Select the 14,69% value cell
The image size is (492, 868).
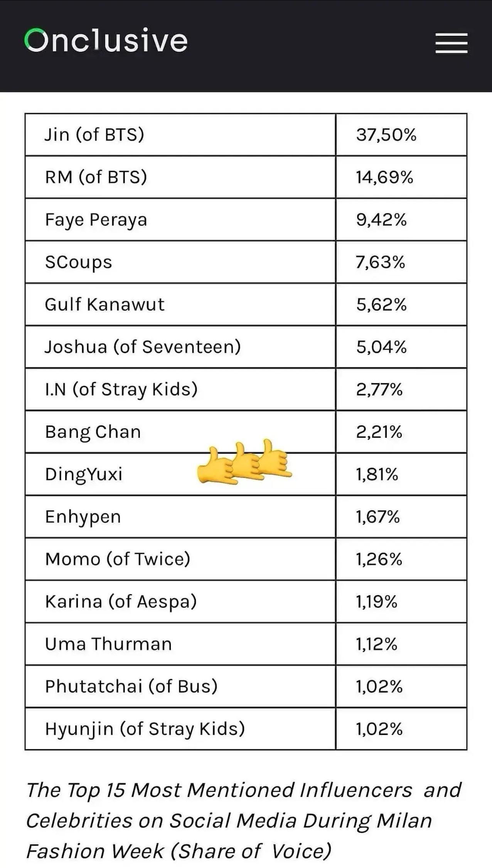[x=401, y=177]
